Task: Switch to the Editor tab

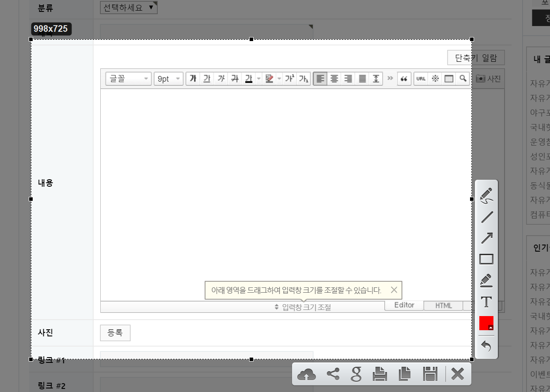Action: pos(404,305)
